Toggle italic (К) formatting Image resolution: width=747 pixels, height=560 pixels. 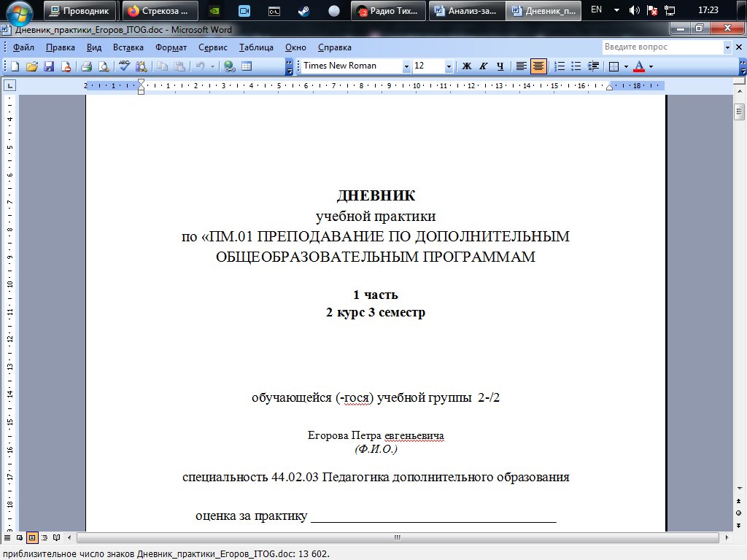[x=484, y=66]
